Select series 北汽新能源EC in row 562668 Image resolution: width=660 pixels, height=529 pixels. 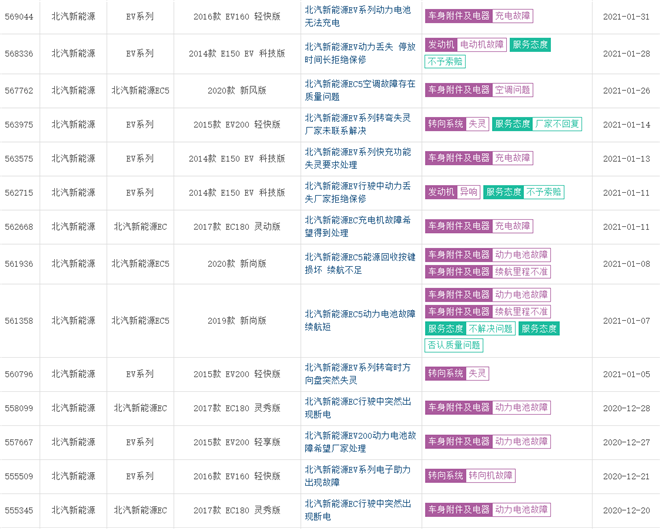(140, 226)
